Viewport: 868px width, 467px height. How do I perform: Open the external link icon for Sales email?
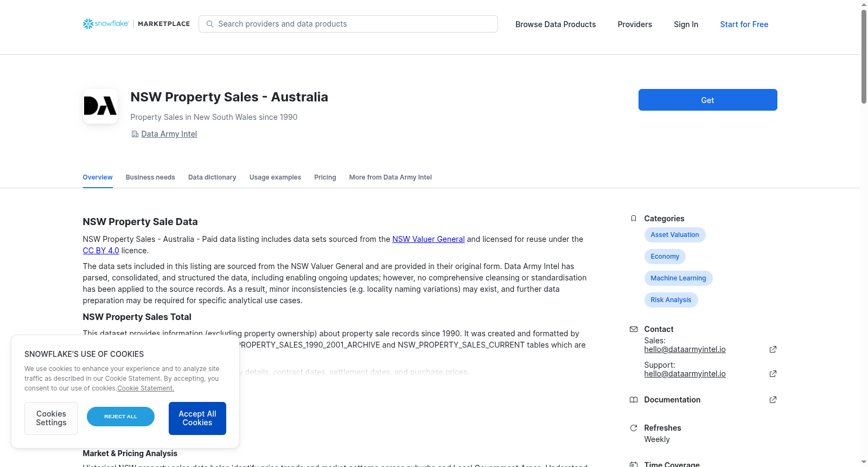tap(773, 349)
